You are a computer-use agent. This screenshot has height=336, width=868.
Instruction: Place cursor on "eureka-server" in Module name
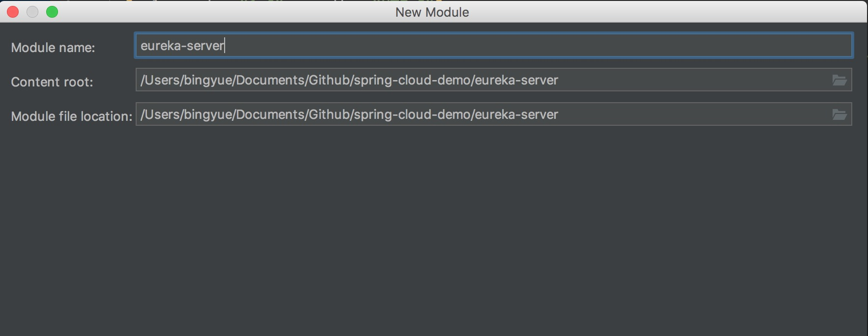tap(182, 46)
